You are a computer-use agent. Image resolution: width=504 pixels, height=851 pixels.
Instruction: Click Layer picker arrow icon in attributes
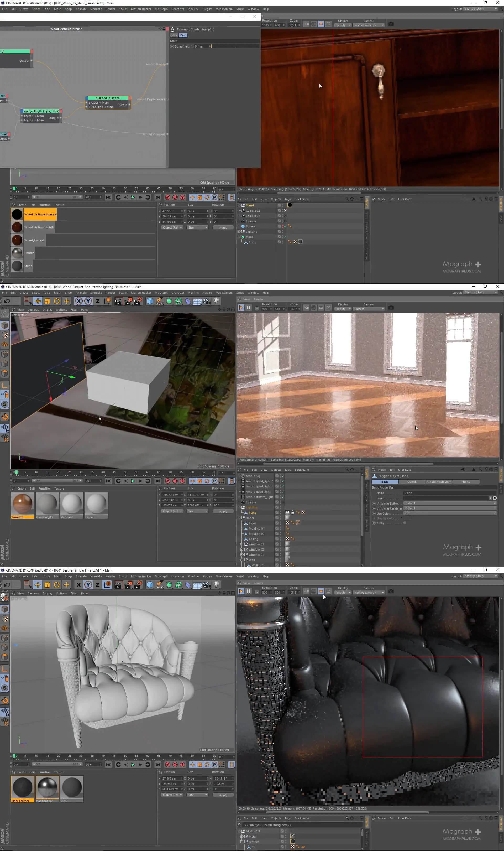point(495,498)
